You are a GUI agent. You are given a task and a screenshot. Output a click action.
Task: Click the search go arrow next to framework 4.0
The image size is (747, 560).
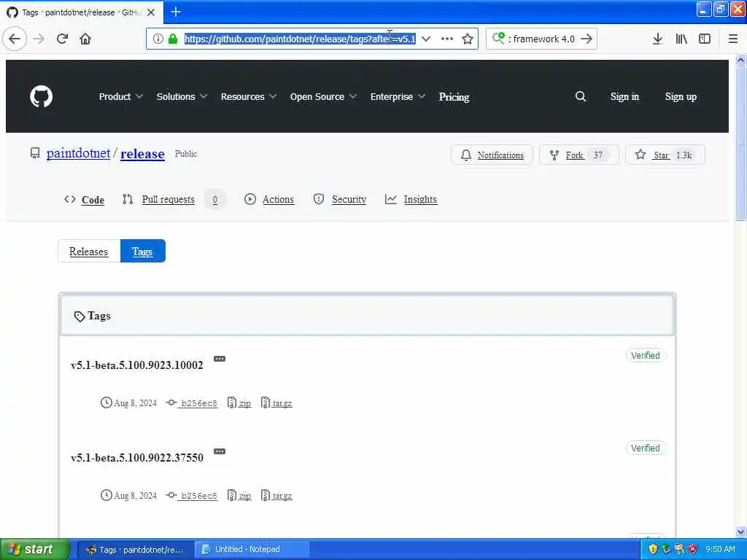point(587,39)
